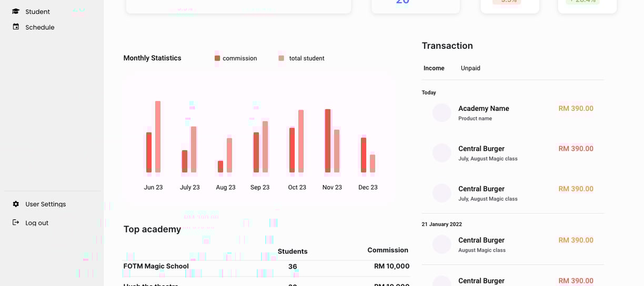The height and width of the screenshot is (286, 644).
Task: Click the Oct 23 axis label
Action: click(x=297, y=187)
